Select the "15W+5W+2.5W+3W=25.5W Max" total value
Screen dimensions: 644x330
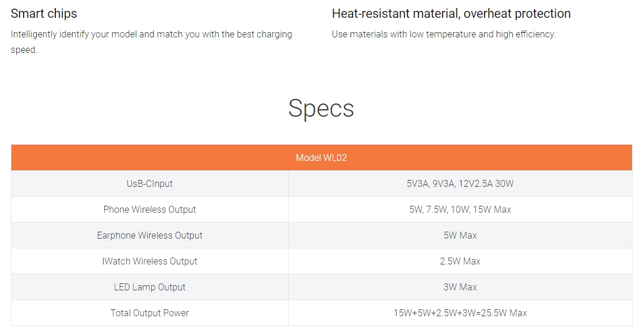tap(460, 313)
